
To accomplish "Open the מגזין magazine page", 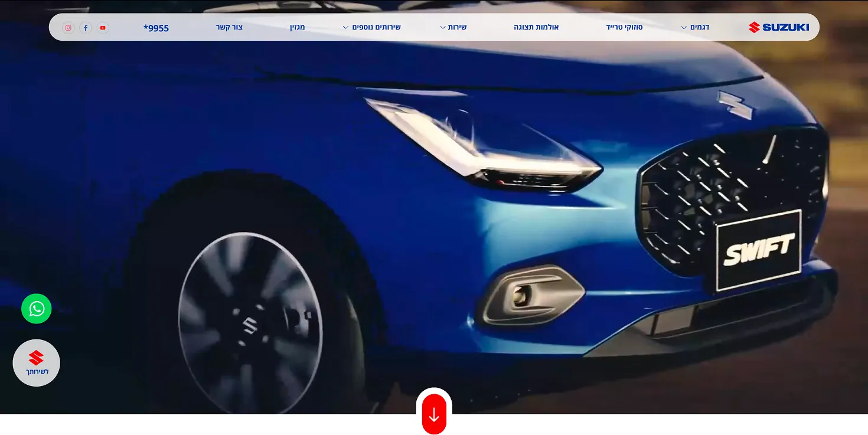I will (298, 27).
